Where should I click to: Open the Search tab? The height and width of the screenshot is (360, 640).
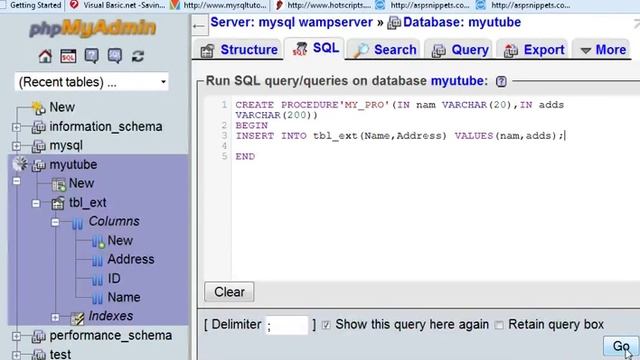[384, 50]
